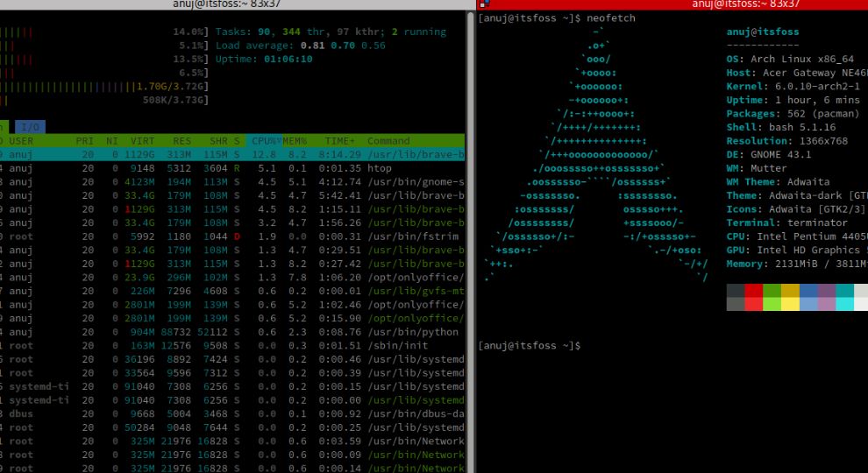This screenshot has height=473, width=868.
Task: Click the Packages: 562 (pacman) line
Action: point(793,113)
